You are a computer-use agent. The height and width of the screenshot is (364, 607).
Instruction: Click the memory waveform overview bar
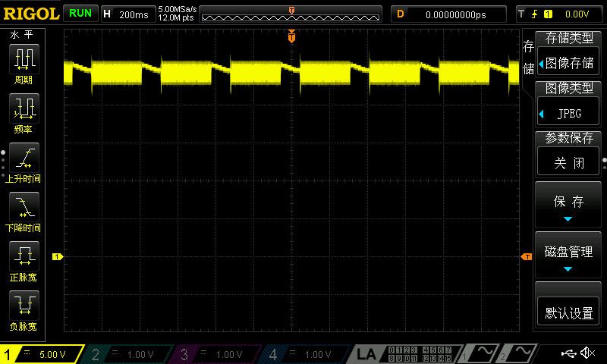pyautogui.click(x=291, y=14)
